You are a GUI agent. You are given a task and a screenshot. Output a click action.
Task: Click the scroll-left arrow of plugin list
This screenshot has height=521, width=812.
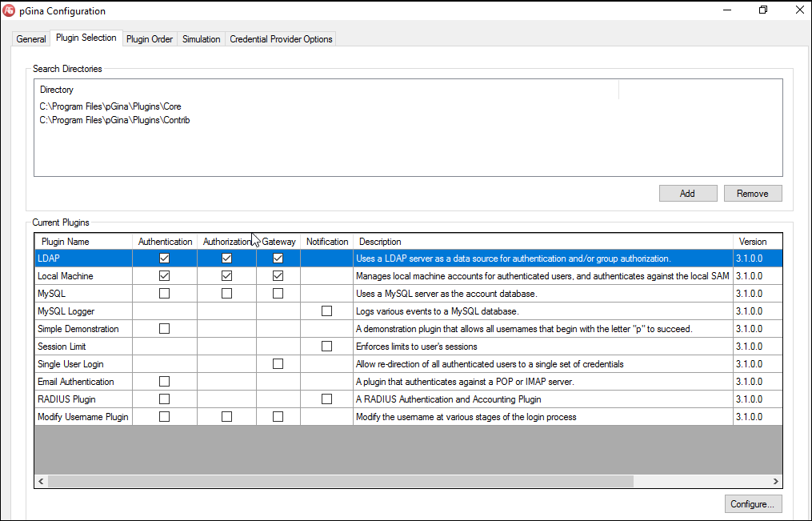click(x=41, y=481)
